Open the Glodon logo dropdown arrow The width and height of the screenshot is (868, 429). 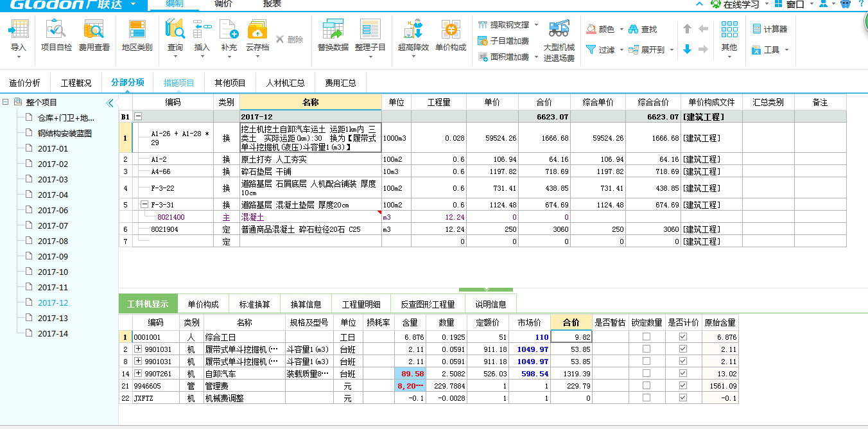click(133, 4)
